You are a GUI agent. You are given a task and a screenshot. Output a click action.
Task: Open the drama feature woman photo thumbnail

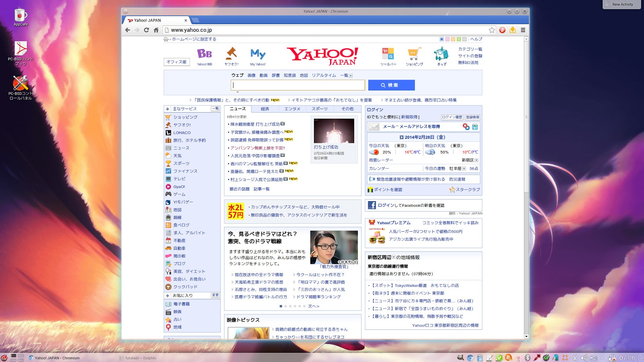point(334,247)
